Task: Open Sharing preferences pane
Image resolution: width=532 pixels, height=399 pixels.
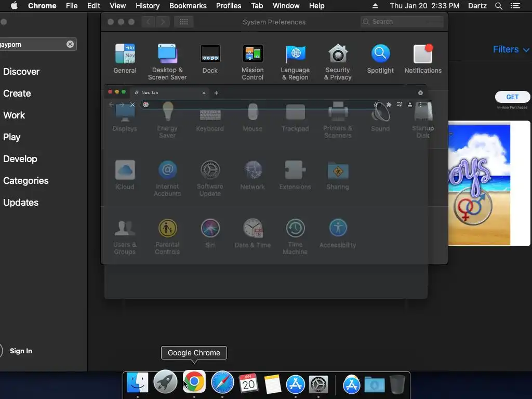Action: [338, 175]
